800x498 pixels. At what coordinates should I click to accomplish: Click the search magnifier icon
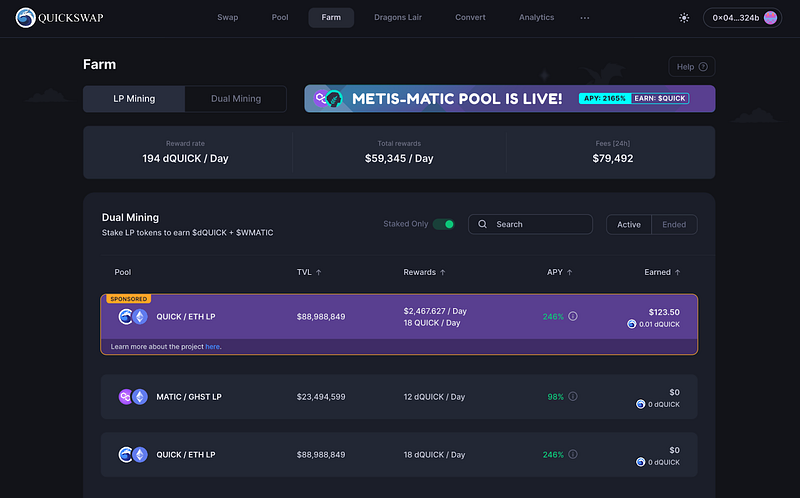[482, 225]
